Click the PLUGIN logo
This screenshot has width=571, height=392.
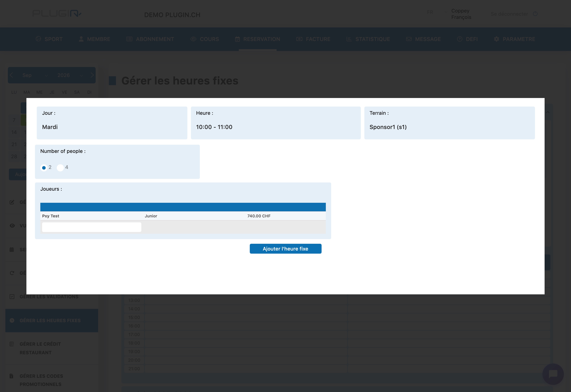[57, 13]
